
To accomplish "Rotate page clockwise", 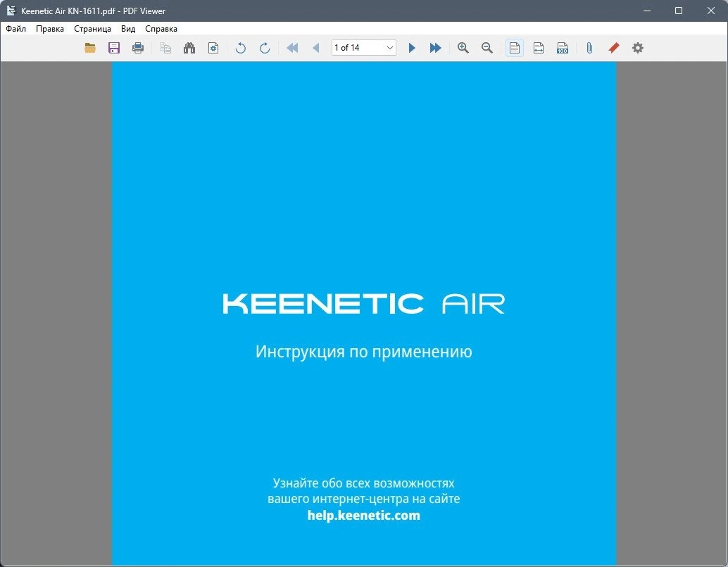I will [265, 48].
